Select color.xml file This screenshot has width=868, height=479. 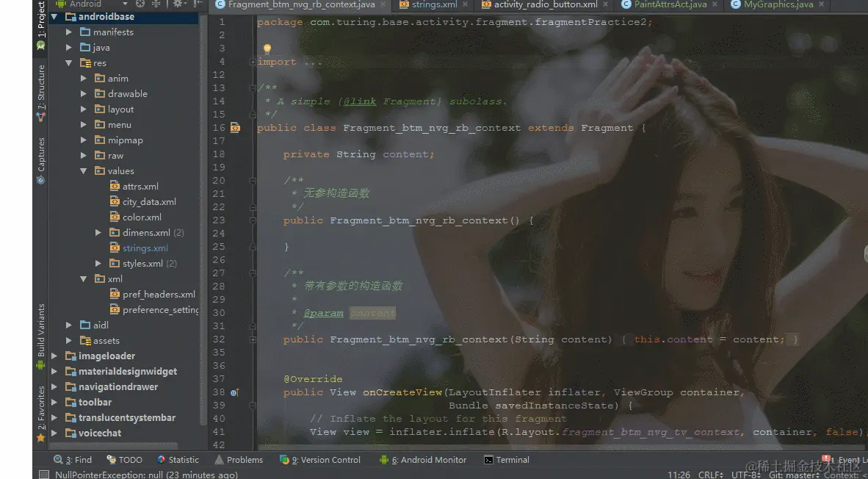click(x=136, y=217)
